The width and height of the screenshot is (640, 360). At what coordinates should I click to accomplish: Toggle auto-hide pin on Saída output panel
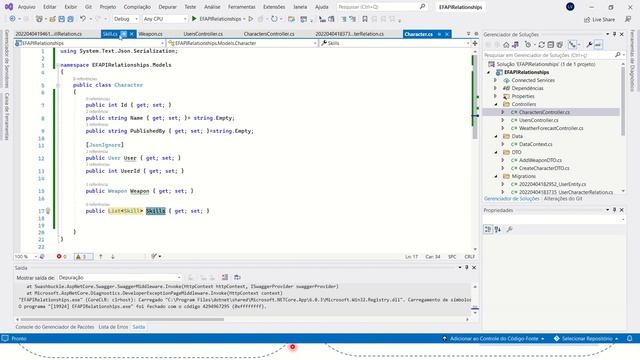click(x=467, y=267)
